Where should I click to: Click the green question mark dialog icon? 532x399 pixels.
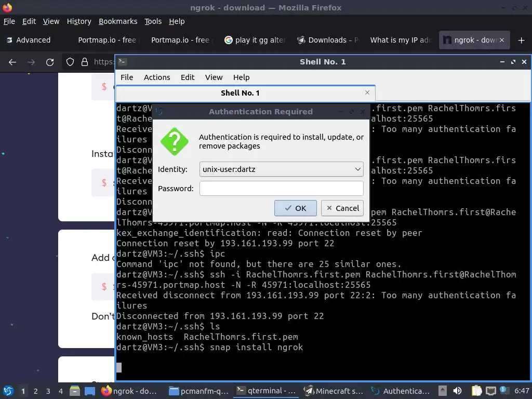[175, 141]
